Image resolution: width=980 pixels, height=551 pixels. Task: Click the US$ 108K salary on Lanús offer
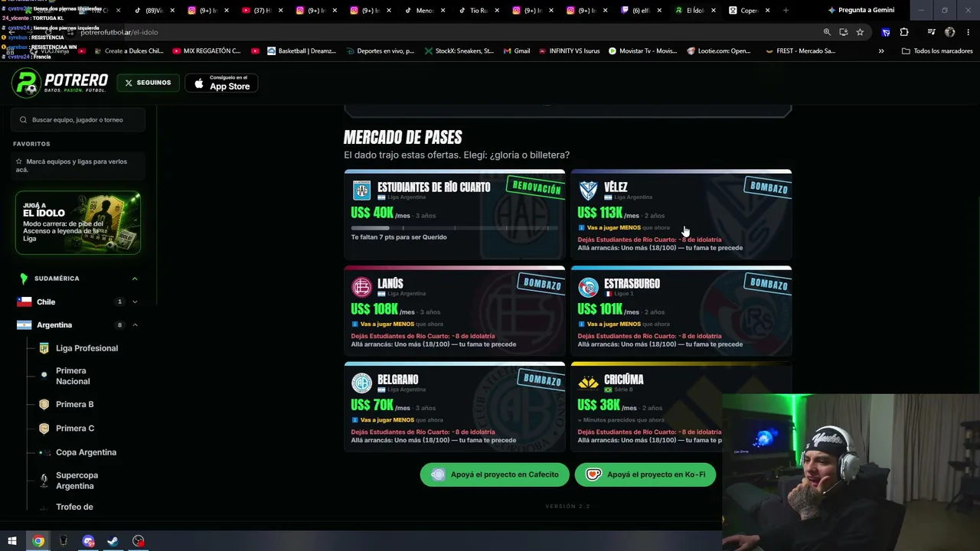[374, 309]
